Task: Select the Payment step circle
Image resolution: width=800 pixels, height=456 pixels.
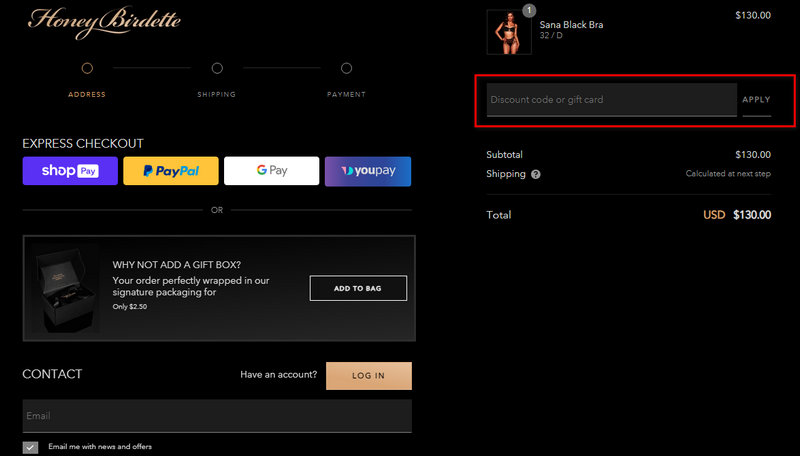Action: pyautogui.click(x=346, y=68)
